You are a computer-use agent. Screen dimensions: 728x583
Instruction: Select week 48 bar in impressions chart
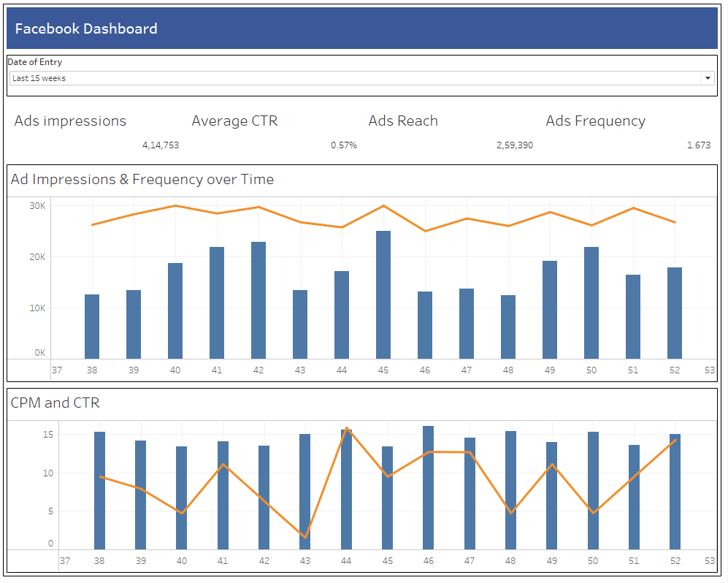point(508,327)
